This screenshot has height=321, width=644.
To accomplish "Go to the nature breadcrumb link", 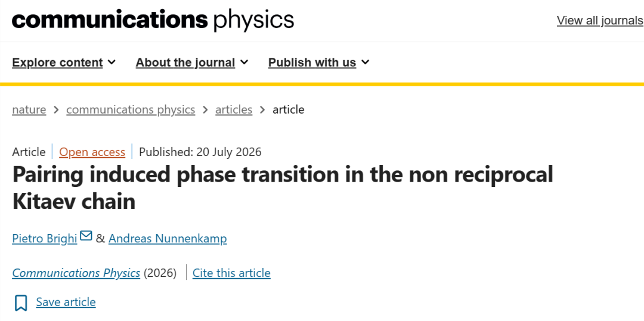I will point(29,110).
